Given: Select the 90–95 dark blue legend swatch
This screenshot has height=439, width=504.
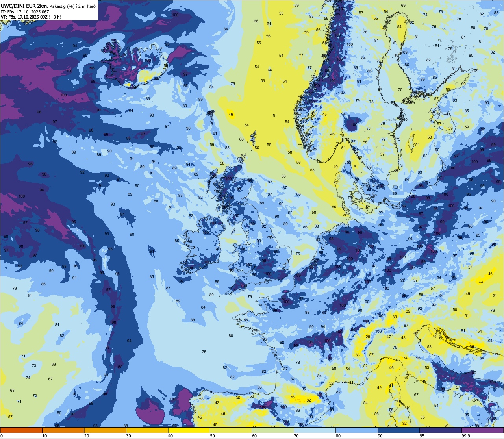Looking at the screenshot, I should [x=398, y=430].
